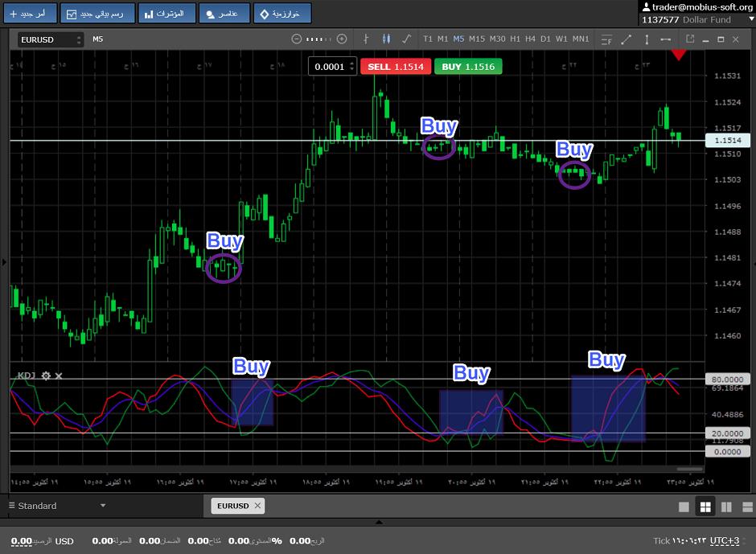Viewport: 756px width, 554px height.
Task: Switch to bar chart type
Action: [366, 39]
